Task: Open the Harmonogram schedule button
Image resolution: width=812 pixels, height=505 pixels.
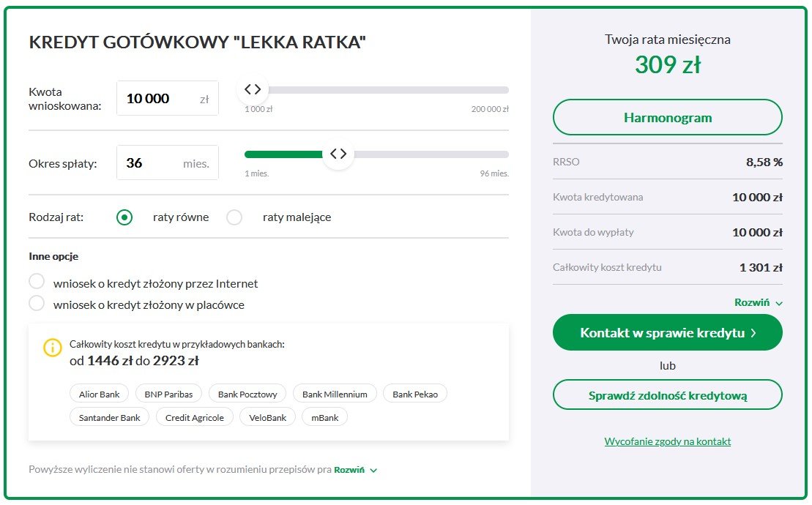Action: (668, 117)
